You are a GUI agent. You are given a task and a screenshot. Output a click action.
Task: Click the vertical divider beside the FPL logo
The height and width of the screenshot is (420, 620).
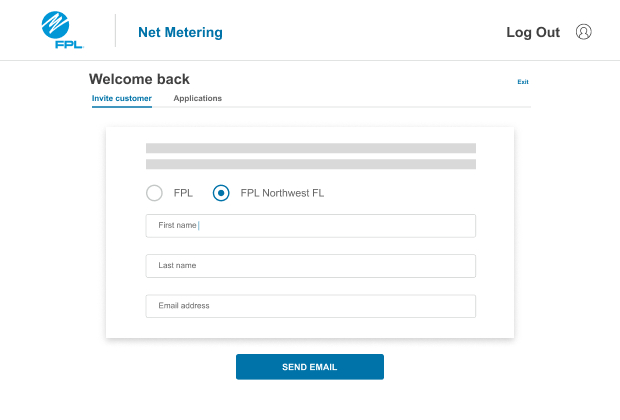[115, 30]
